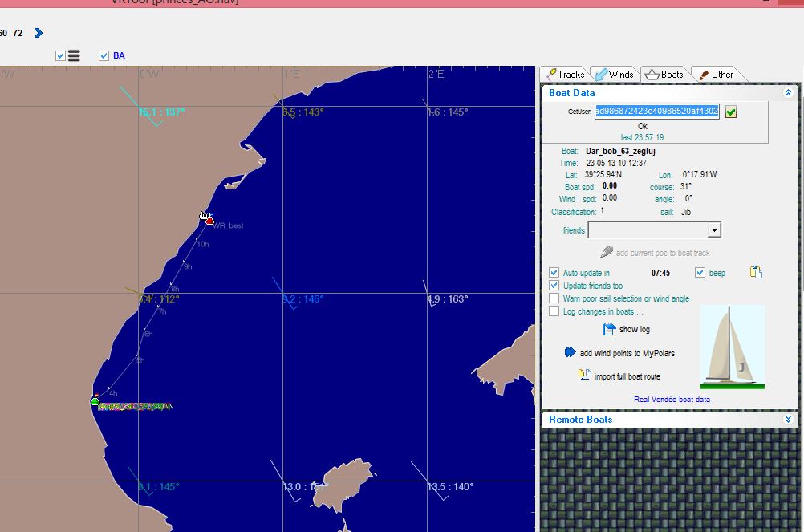
Task: Click the wind label 9.2 : 146°
Action: click(x=303, y=298)
